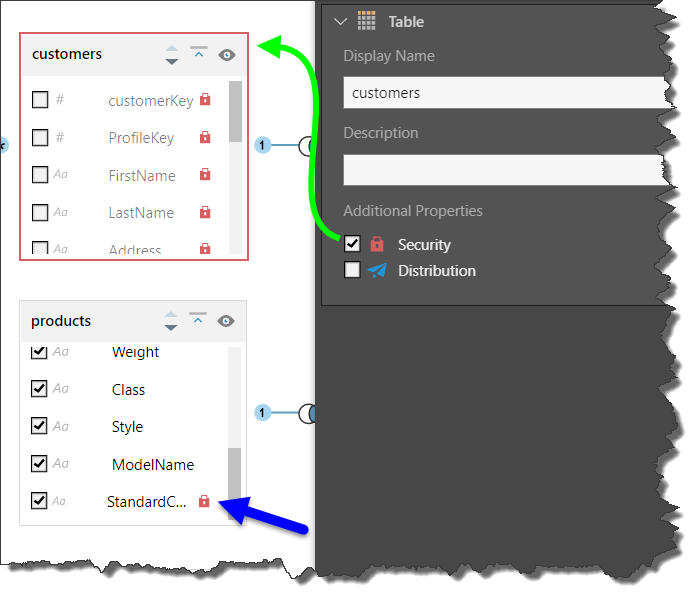Click the blue Distribution paper plane icon
Image resolution: width=700 pixels, height=603 pixels.
(377, 270)
